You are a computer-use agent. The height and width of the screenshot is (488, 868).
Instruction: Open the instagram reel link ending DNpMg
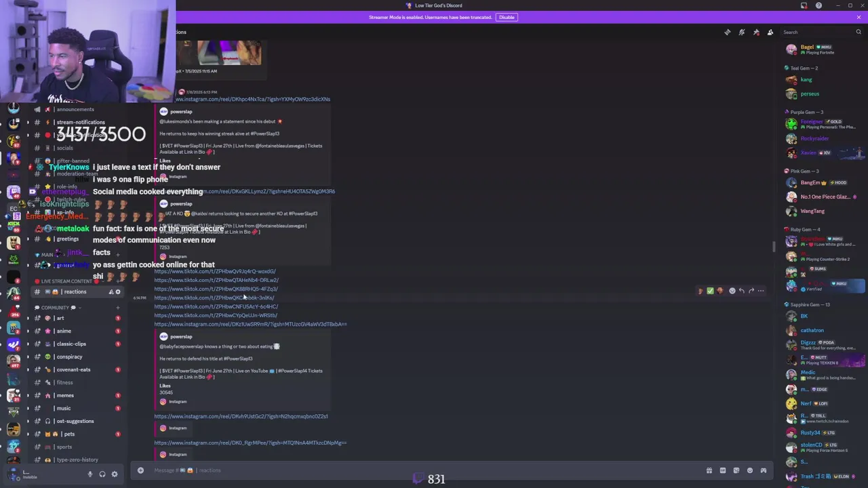(x=250, y=443)
